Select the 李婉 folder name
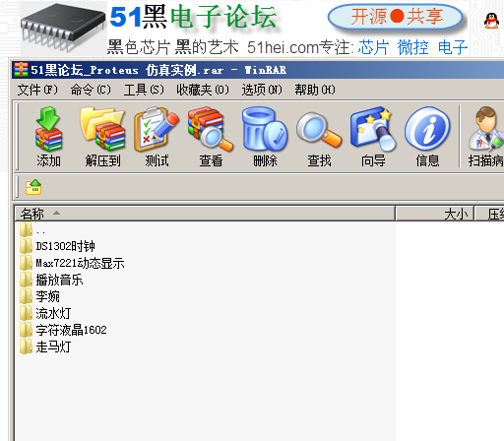The image size is (504, 441). 47,296
